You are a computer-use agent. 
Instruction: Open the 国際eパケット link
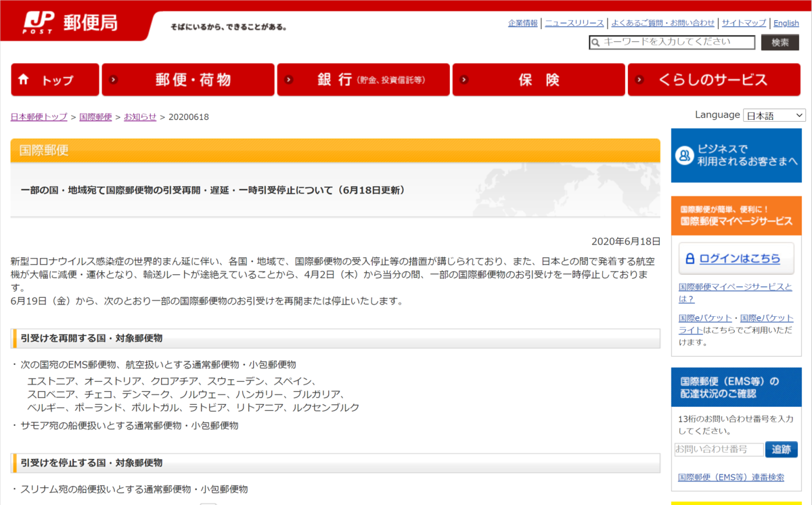tap(705, 318)
